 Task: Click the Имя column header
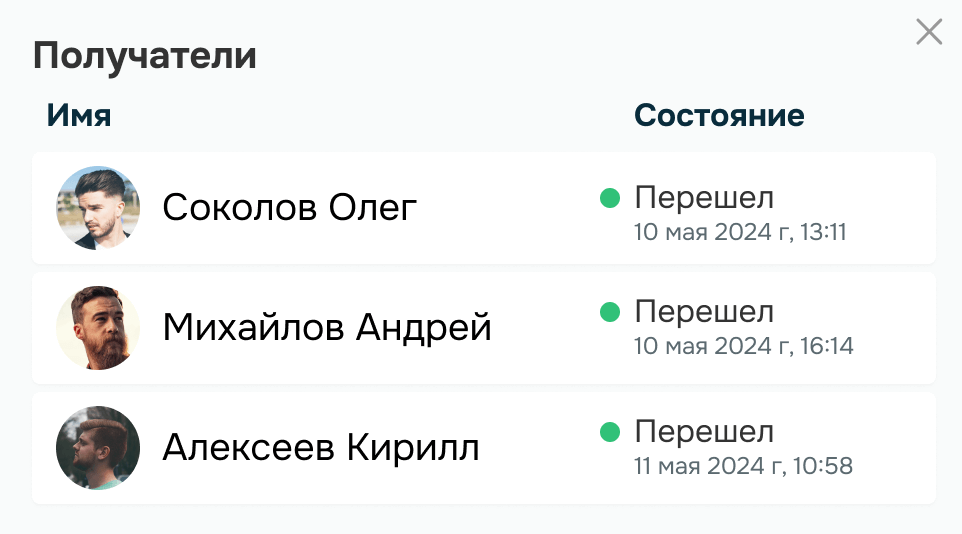79,116
